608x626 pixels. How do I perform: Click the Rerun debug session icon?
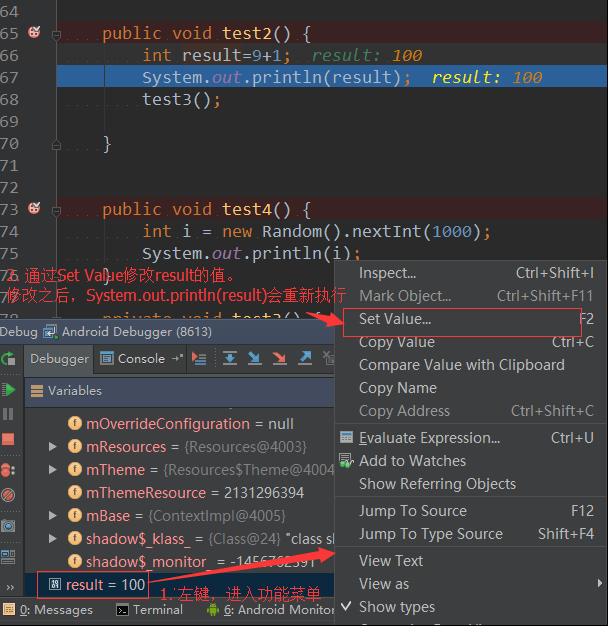pyautogui.click(x=8, y=360)
